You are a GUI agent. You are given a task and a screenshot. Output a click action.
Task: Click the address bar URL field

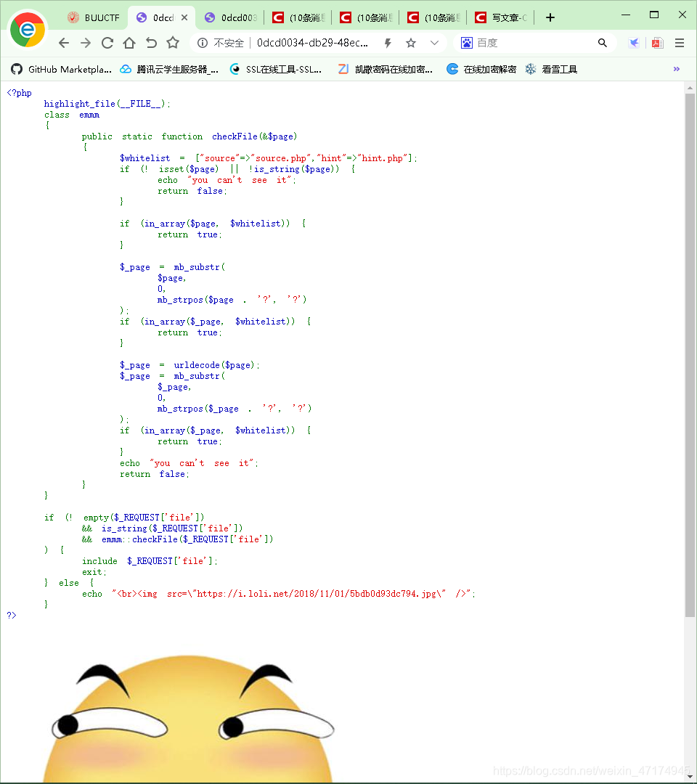312,43
